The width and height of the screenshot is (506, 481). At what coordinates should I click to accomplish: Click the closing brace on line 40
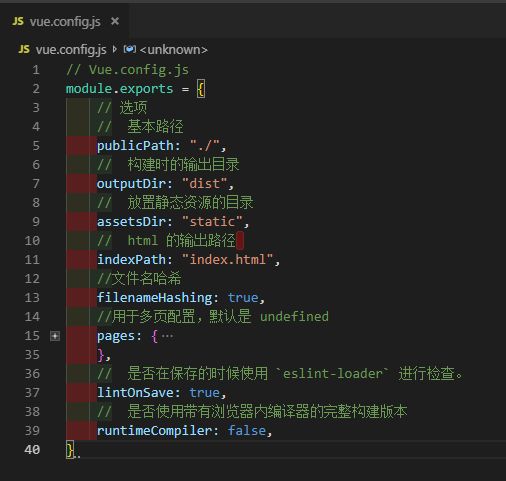(70, 450)
